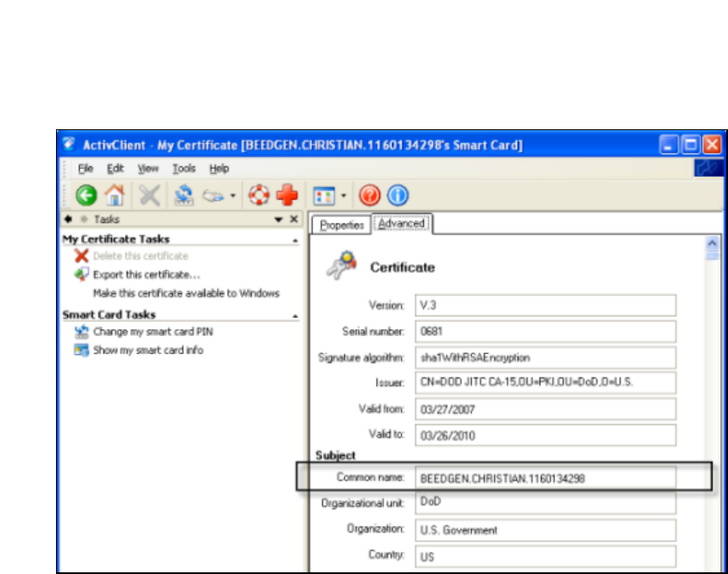
Task: Click the Country field US
Action: point(545,556)
